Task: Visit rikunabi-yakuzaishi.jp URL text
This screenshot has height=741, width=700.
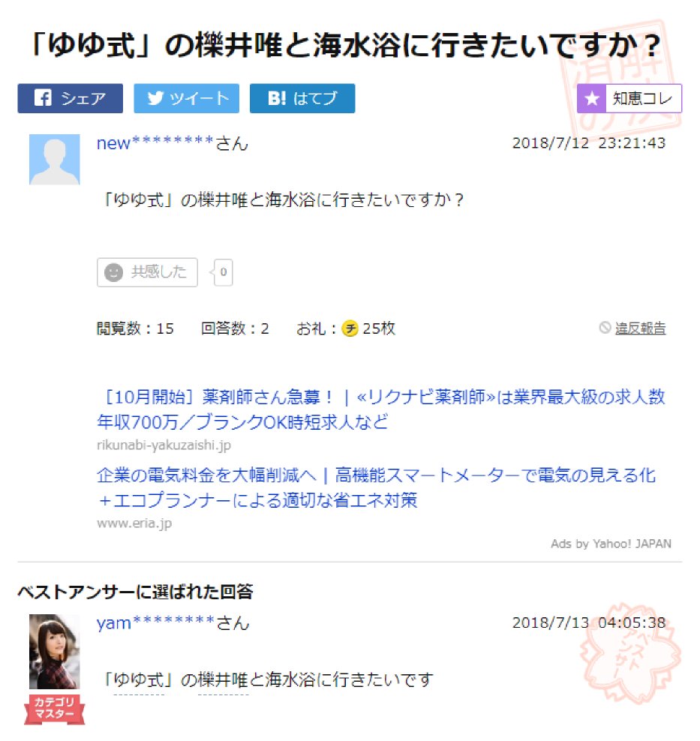Action: point(164,445)
